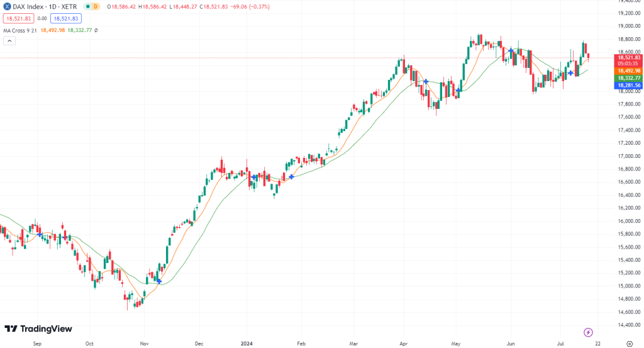Click the 22 date label on time axis
The width and height of the screenshot is (644, 348).
(597, 344)
